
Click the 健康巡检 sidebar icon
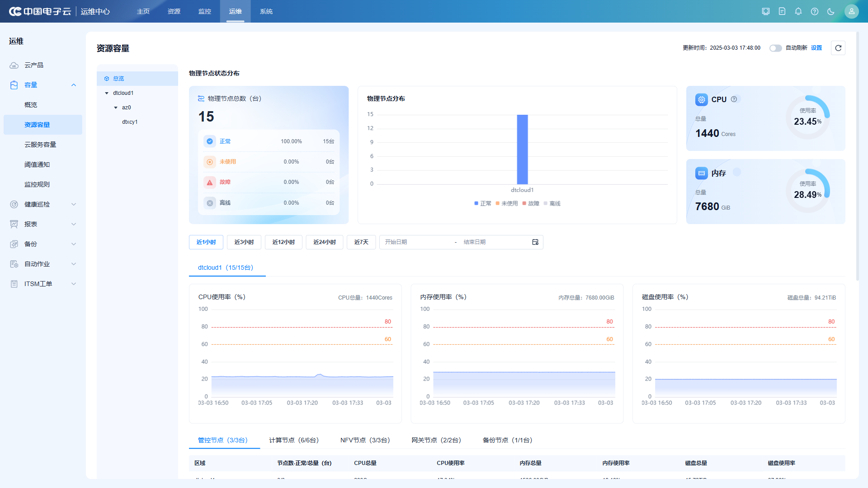coord(14,204)
